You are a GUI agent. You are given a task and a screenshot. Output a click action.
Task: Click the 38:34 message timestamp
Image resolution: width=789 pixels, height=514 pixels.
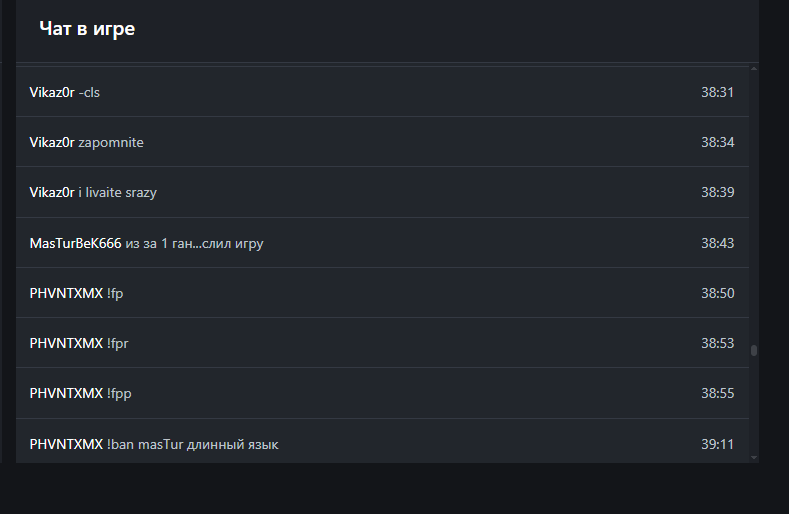coord(717,142)
